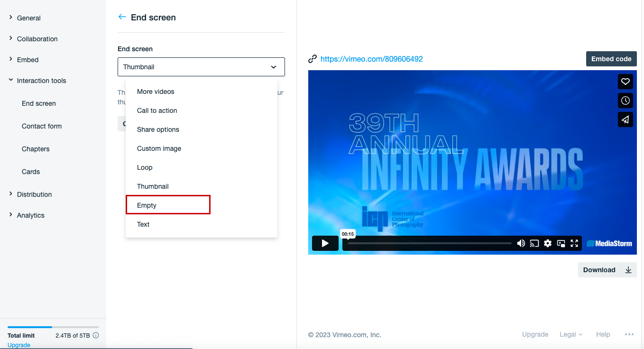Viewport: 644px width, 349px height.
Task: Open Watch Later via the clock icon
Action: pyautogui.click(x=625, y=100)
